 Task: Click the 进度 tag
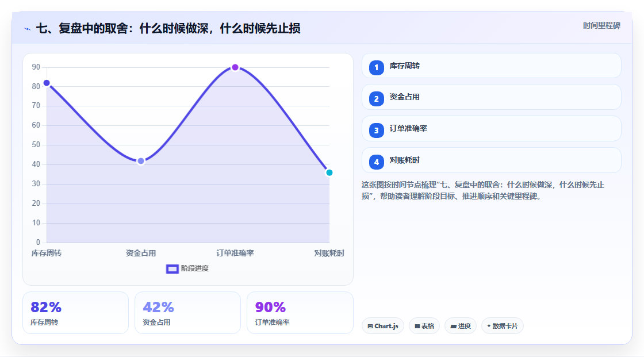point(461,326)
